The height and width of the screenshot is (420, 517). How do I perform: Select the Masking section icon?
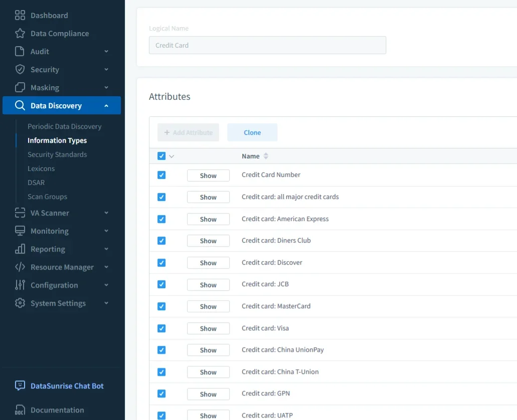point(20,87)
